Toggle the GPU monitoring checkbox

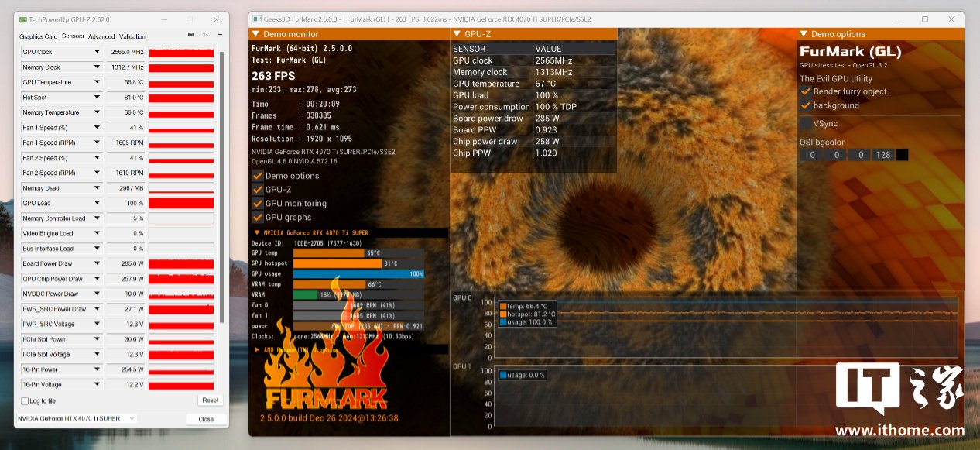click(x=258, y=203)
